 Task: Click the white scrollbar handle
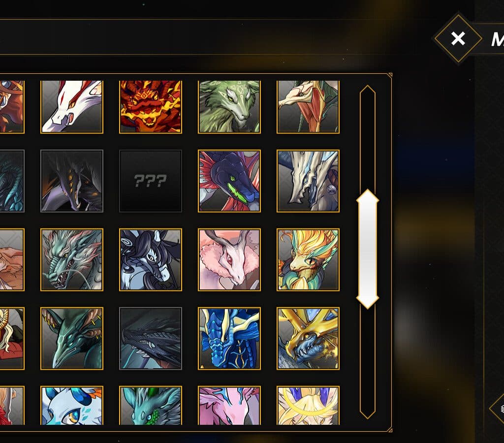coord(367,249)
